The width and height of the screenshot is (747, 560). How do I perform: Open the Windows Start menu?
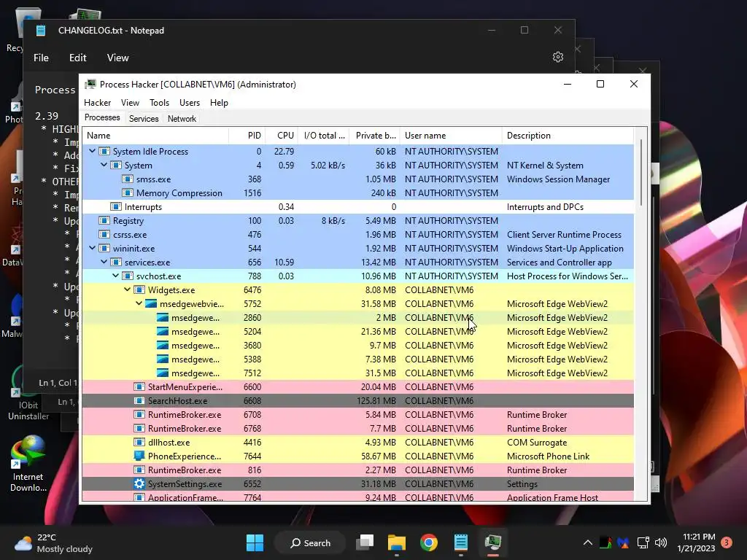tap(255, 542)
